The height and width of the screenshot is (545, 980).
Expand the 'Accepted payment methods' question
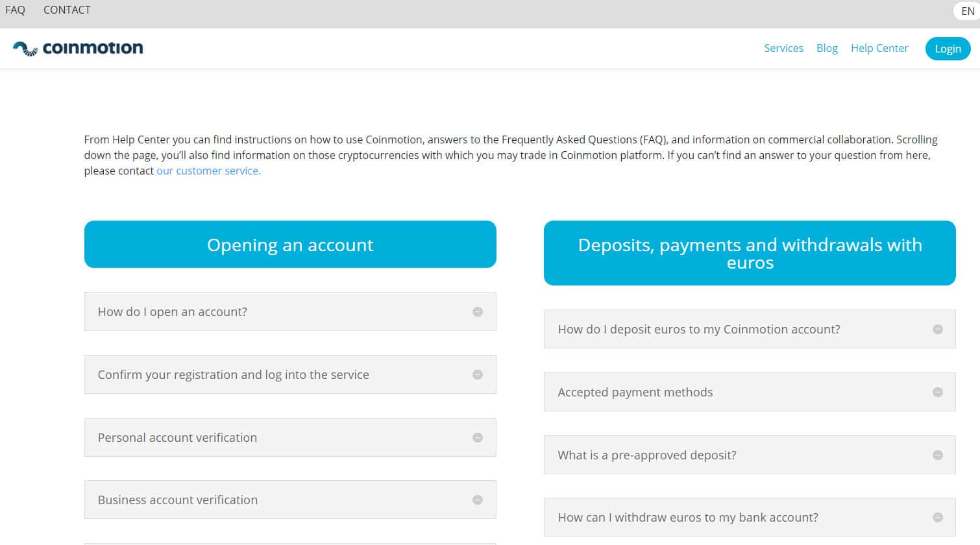635,393
